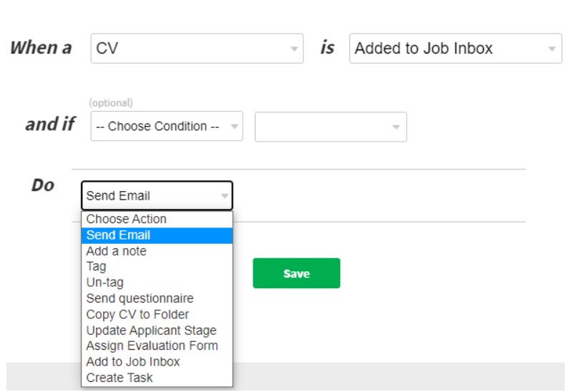Select 'Copy CV to Folder' option
574x392 pixels.
[x=138, y=314]
